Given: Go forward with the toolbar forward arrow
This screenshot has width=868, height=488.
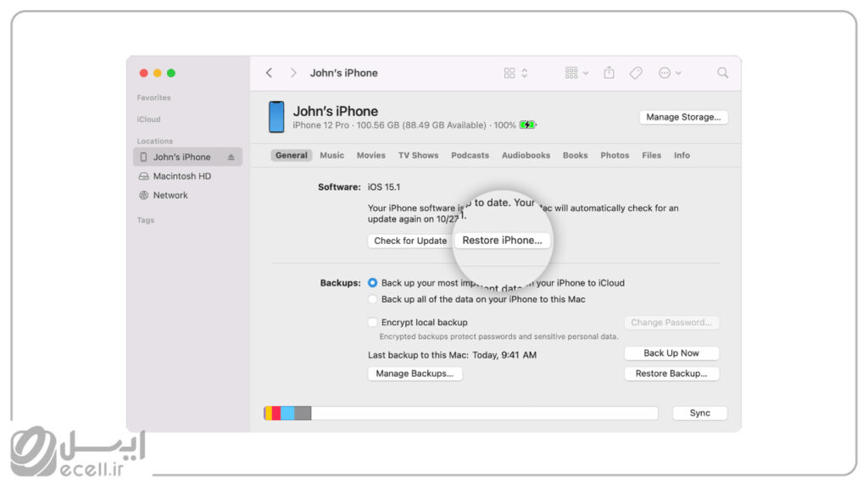Looking at the screenshot, I should coord(292,73).
